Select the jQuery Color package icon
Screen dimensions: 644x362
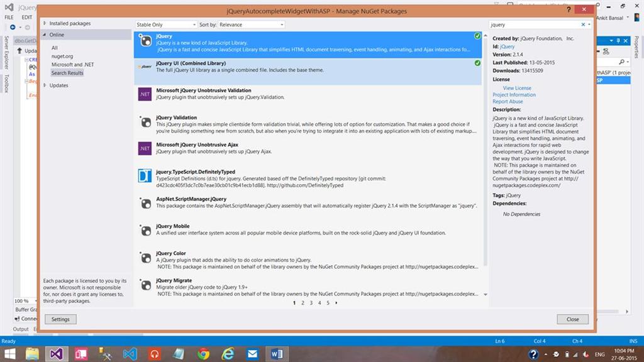pyautogui.click(x=145, y=257)
